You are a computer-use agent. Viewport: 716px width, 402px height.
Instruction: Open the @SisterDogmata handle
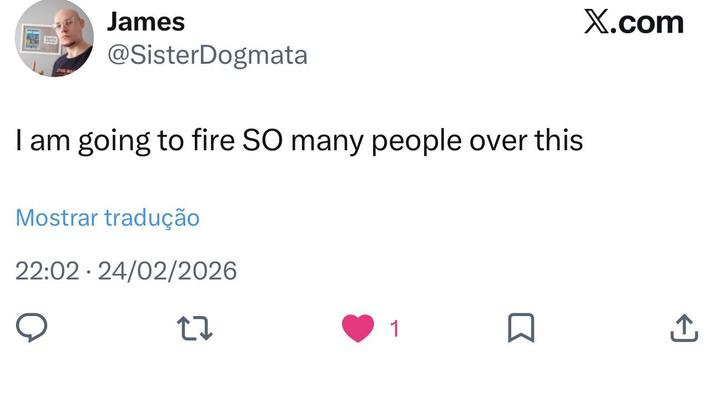click(207, 55)
